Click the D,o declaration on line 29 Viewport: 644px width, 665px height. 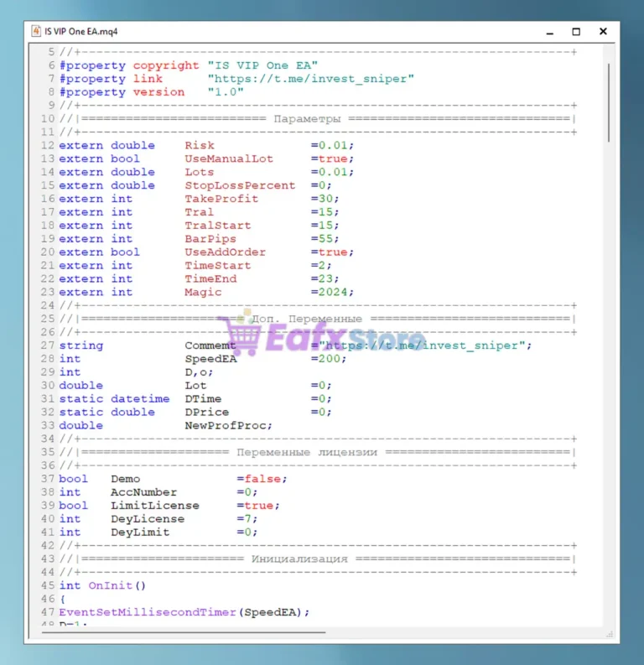pos(199,372)
